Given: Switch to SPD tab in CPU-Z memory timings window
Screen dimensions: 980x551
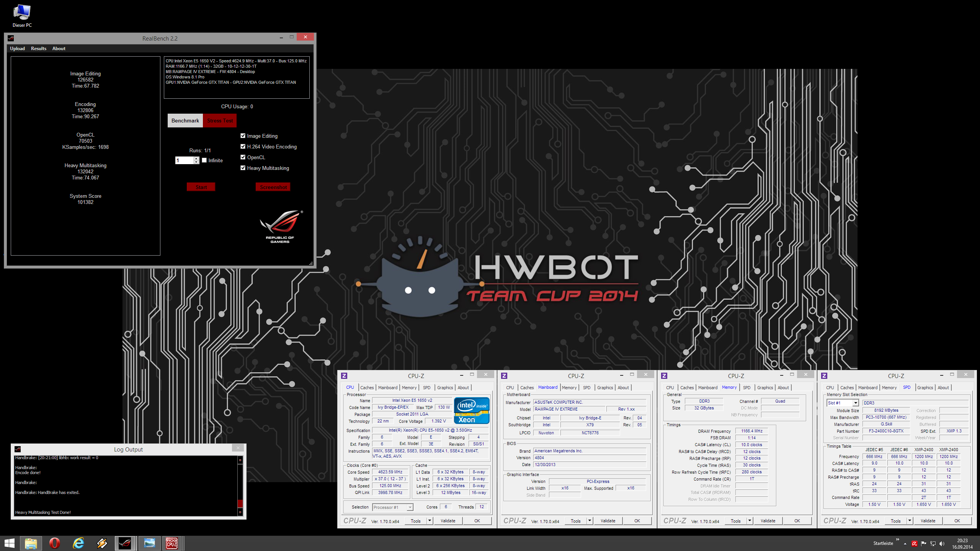Looking at the screenshot, I should pyautogui.click(x=746, y=388).
